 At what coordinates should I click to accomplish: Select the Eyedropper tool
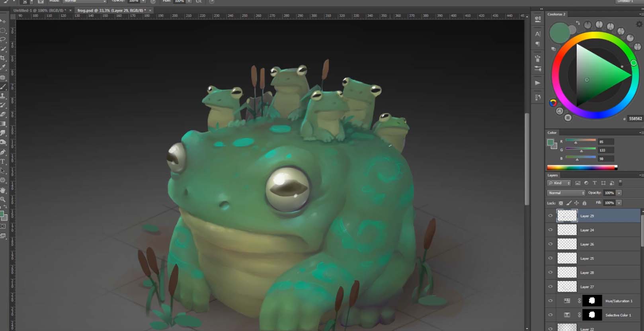[3, 67]
